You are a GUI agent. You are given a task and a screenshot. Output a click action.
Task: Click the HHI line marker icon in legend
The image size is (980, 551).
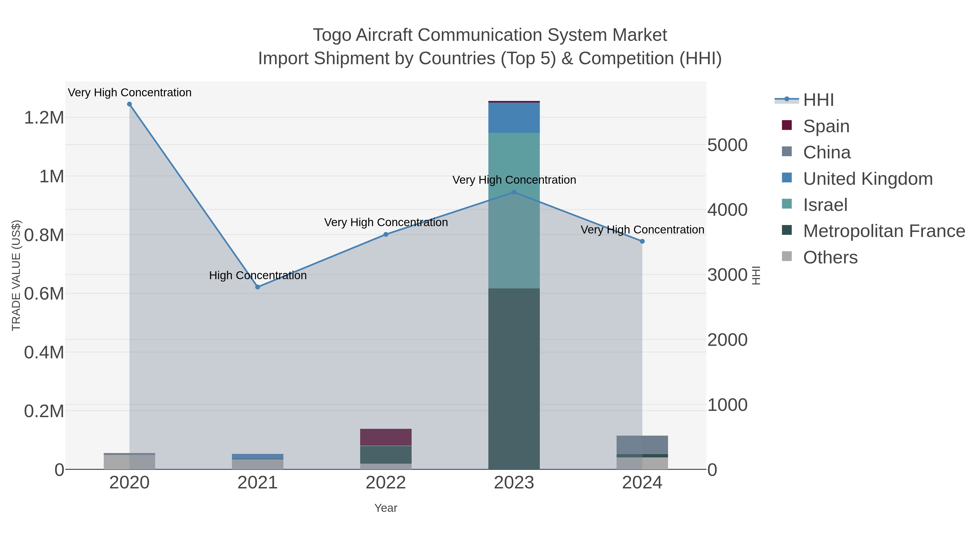pyautogui.click(x=787, y=99)
